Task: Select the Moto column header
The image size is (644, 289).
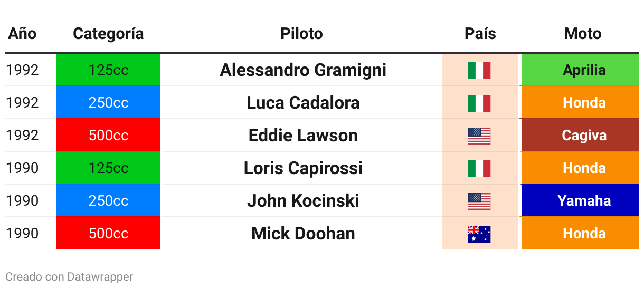Action: (x=583, y=34)
